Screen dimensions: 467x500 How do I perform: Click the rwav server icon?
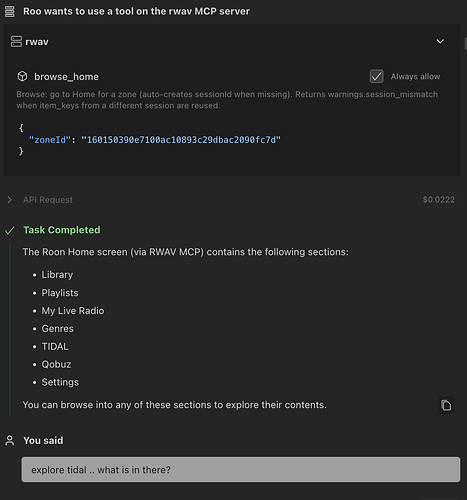pos(16,42)
